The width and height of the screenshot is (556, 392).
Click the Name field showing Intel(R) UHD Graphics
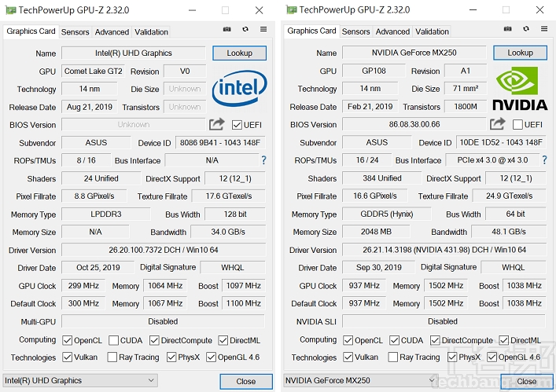click(x=134, y=53)
